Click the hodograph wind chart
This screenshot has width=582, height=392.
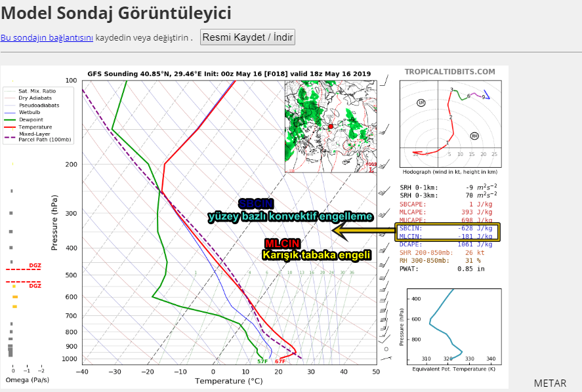[x=451, y=124]
